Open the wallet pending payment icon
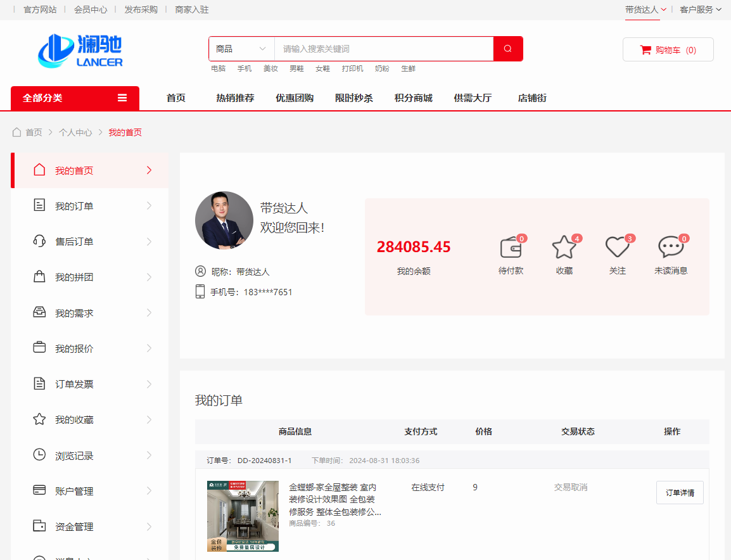 point(511,248)
